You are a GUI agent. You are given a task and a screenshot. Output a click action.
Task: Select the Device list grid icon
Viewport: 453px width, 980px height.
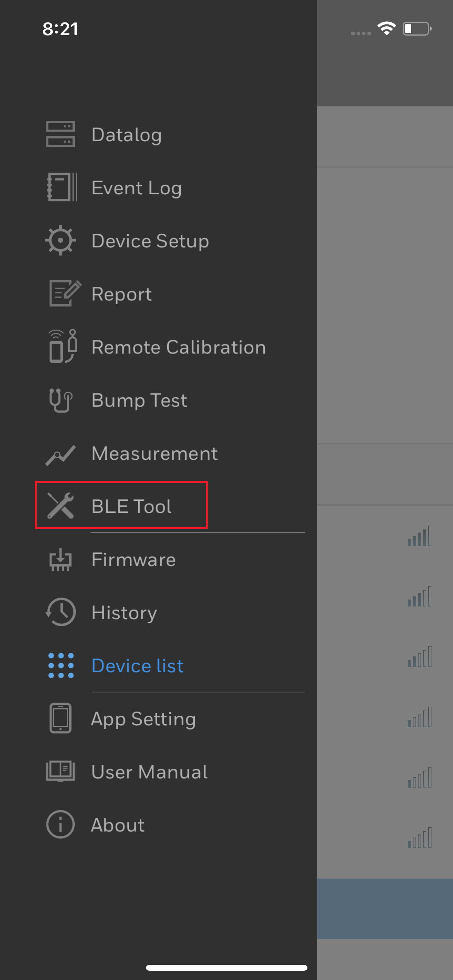click(x=60, y=666)
